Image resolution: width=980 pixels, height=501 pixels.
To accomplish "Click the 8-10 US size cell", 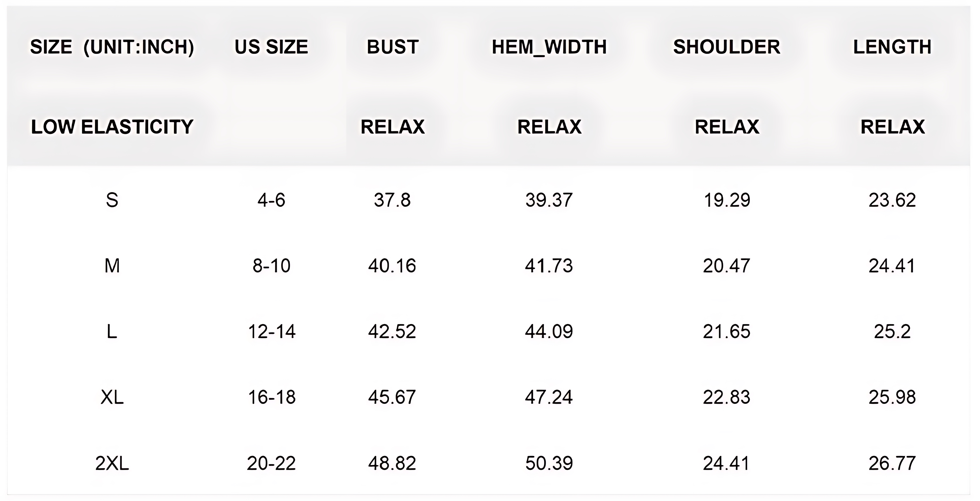I will 271,266.
